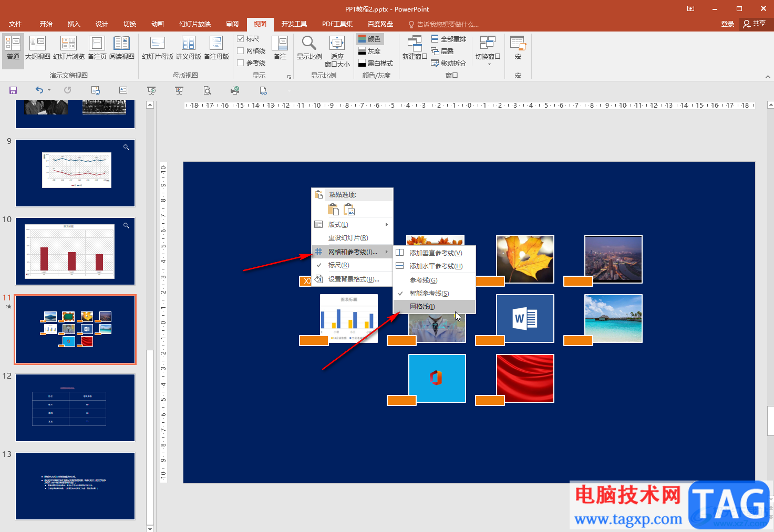Open the Animations (动画) tab

click(158, 24)
